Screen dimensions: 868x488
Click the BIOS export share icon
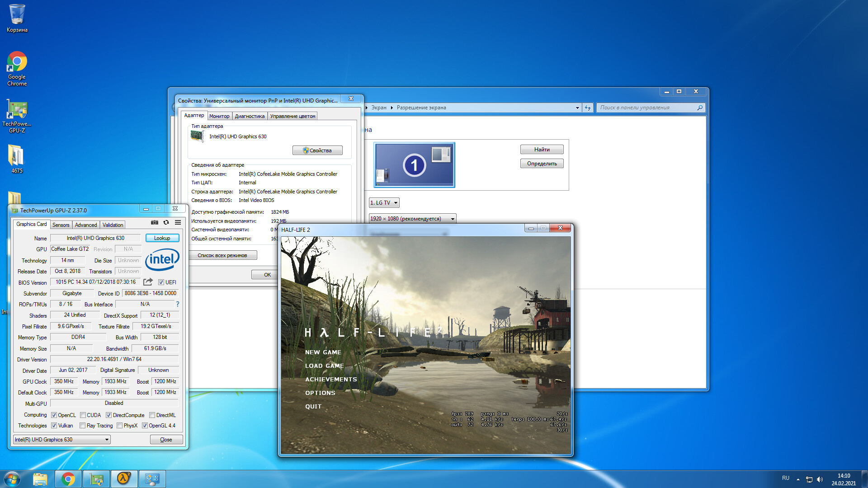tap(148, 282)
